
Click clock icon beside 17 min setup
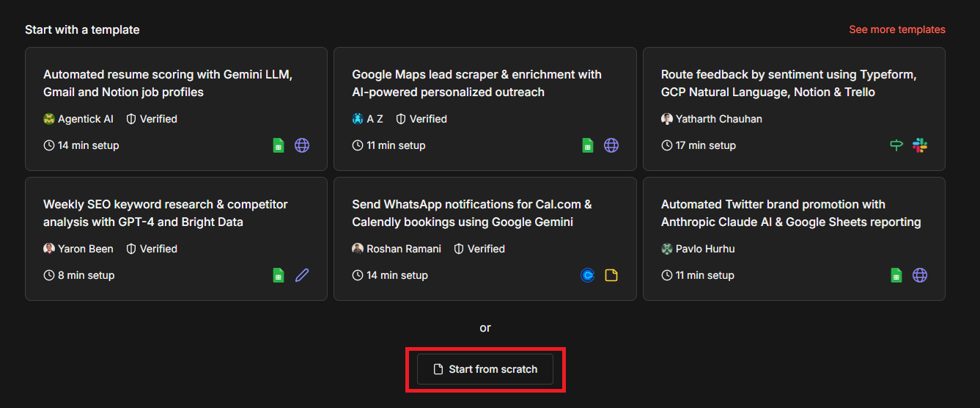pos(667,145)
